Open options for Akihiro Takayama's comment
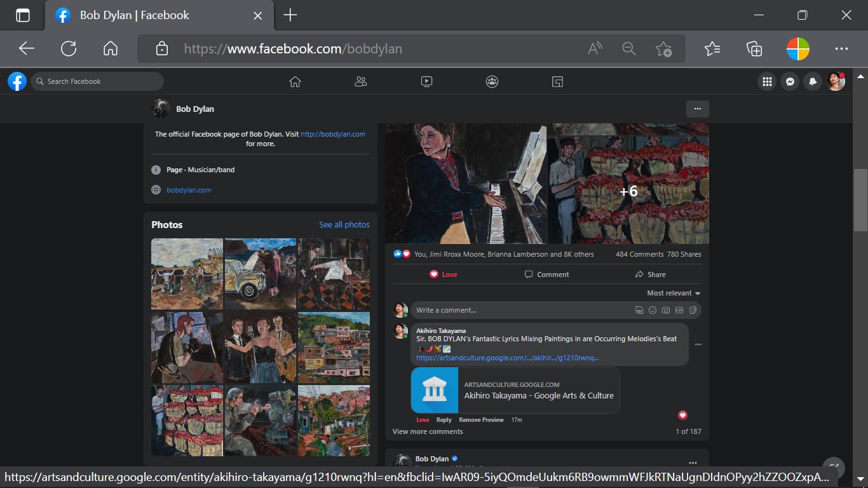868x488 pixels. coord(698,344)
